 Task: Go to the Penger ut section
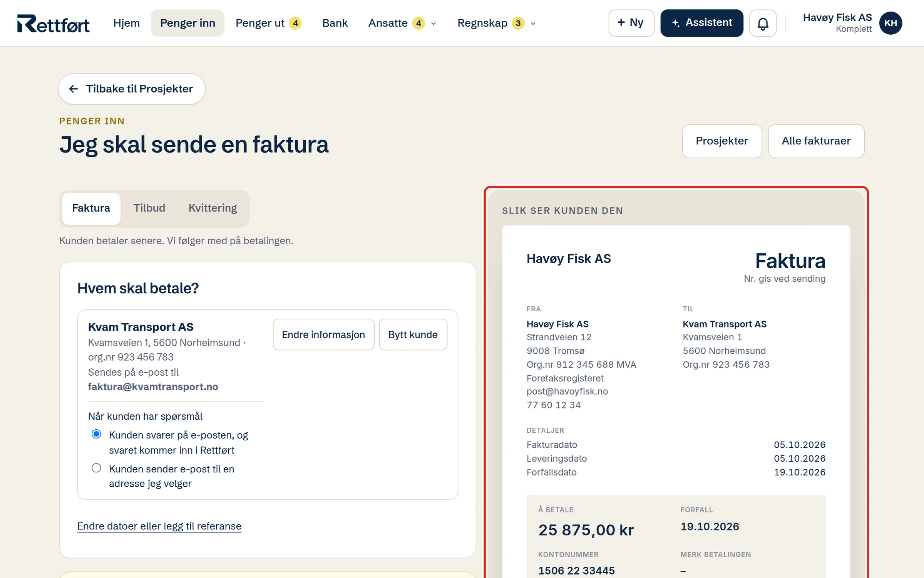260,23
